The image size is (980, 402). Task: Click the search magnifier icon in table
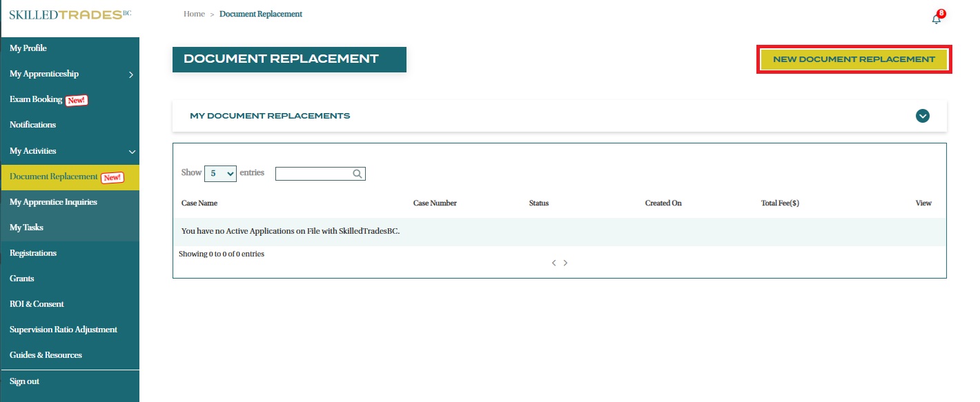tap(357, 174)
